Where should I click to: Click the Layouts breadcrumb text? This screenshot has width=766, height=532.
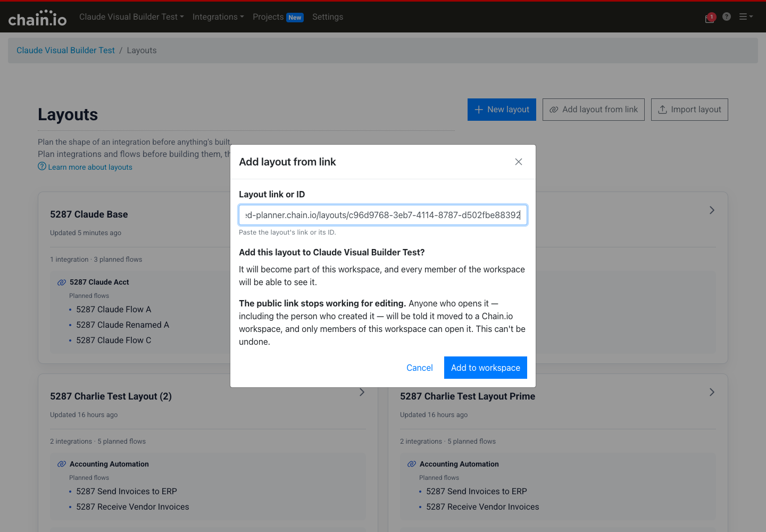pos(141,51)
